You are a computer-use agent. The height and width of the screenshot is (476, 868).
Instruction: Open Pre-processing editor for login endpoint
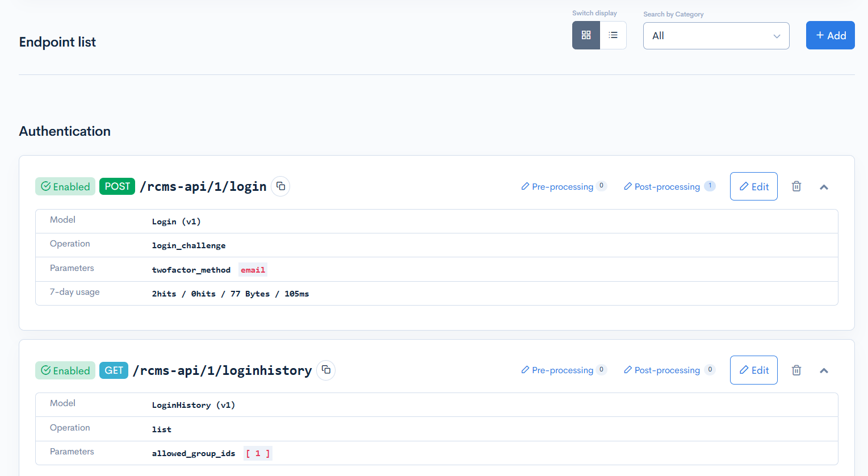559,186
